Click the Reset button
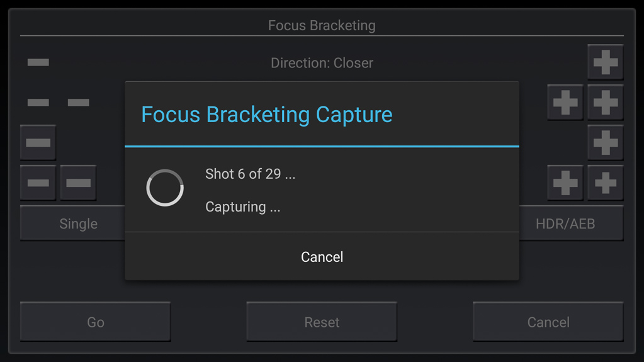This screenshot has height=362, width=644. pyautogui.click(x=322, y=322)
